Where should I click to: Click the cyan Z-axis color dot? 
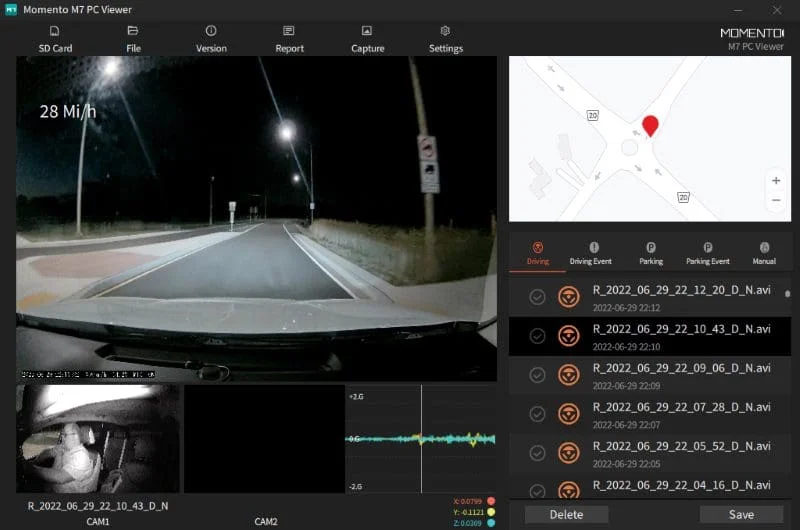491,523
